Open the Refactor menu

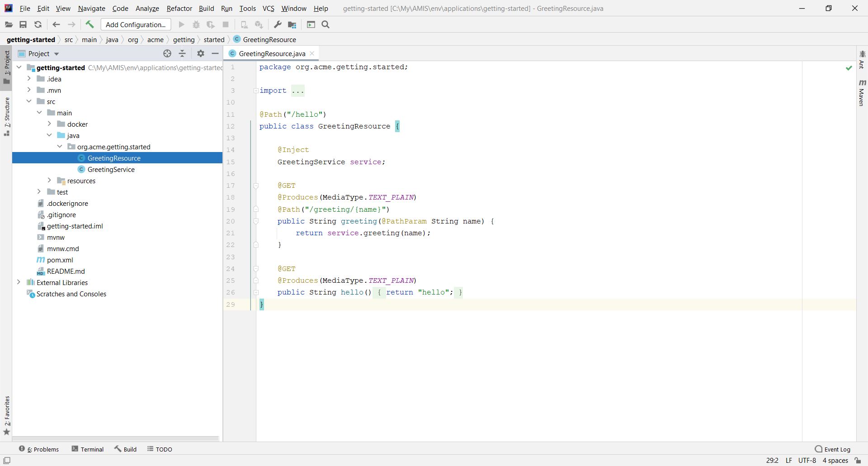click(179, 8)
